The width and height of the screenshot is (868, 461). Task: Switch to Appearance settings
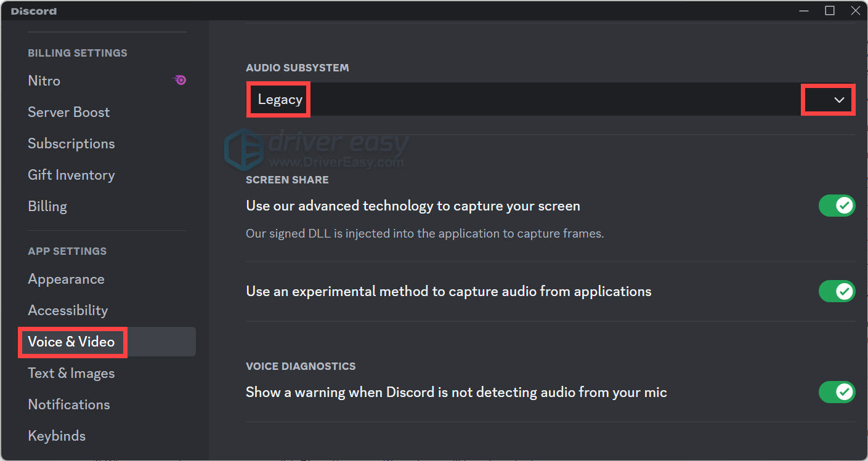[67, 279]
